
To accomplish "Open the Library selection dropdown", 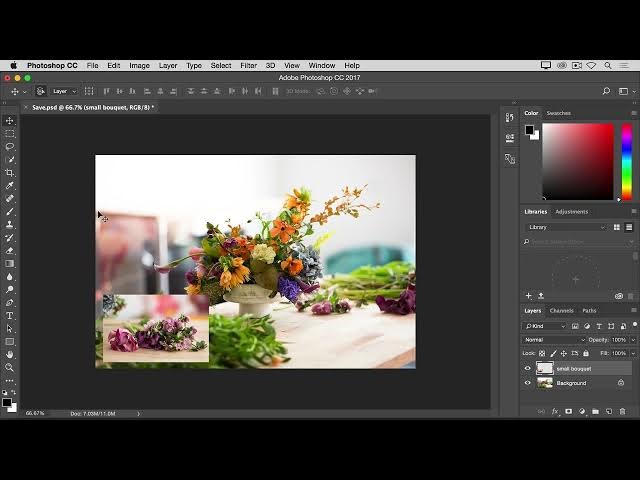I will (x=565, y=227).
